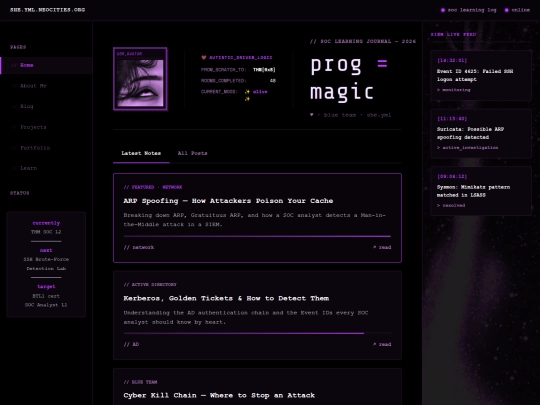Viewport: 540px width, 405px height.
Task: Click the heart icon beside AUTISTIC_DRIVEN_LOGIC
Action: 204,58
